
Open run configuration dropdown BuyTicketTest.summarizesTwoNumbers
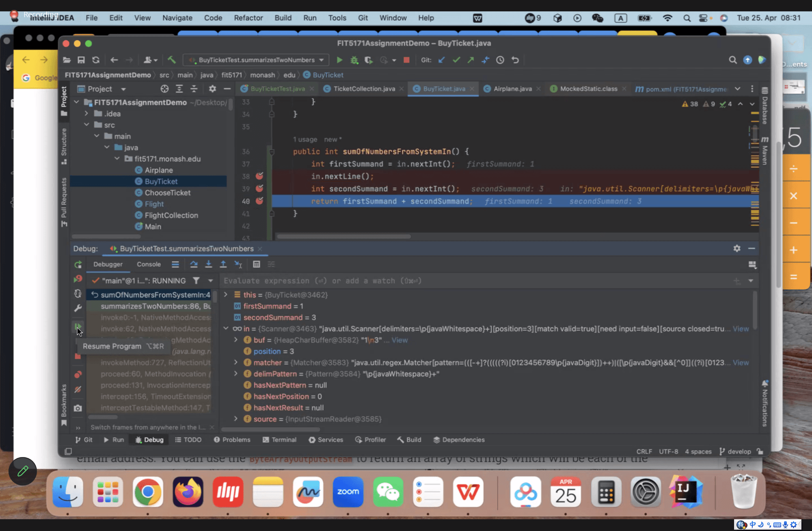pos(255,60)
